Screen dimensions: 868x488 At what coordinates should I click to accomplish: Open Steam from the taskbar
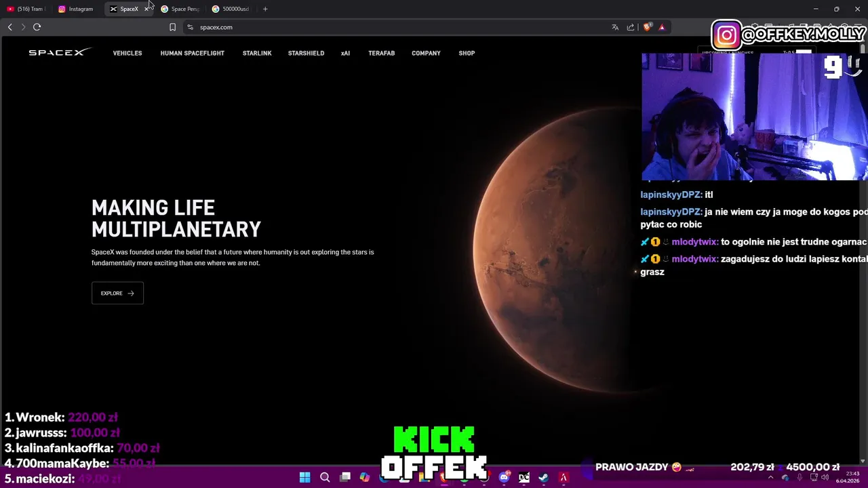[543, 477]
